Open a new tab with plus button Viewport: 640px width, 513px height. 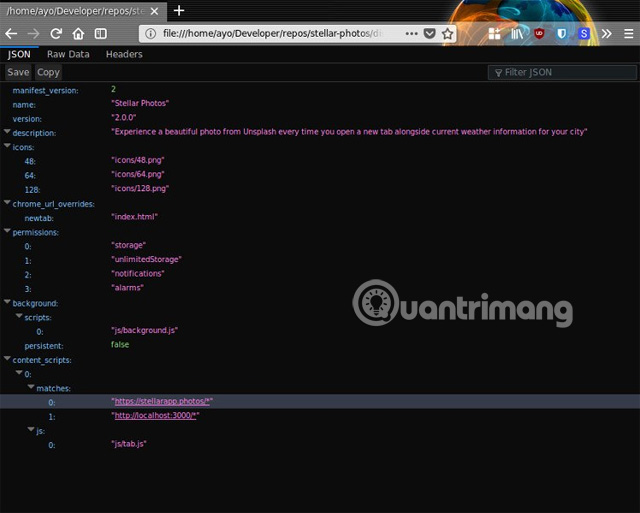click(179, 11)
